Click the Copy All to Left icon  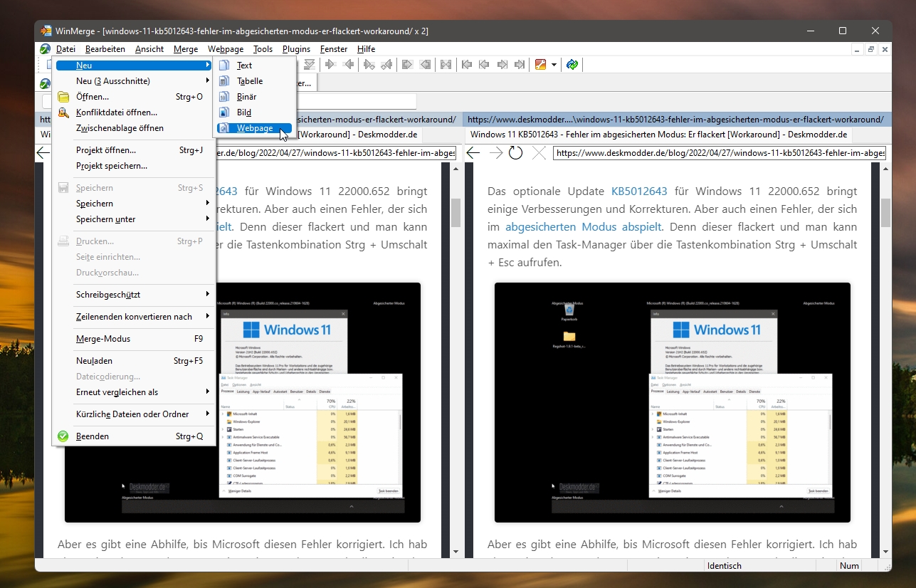click(425, 65)
